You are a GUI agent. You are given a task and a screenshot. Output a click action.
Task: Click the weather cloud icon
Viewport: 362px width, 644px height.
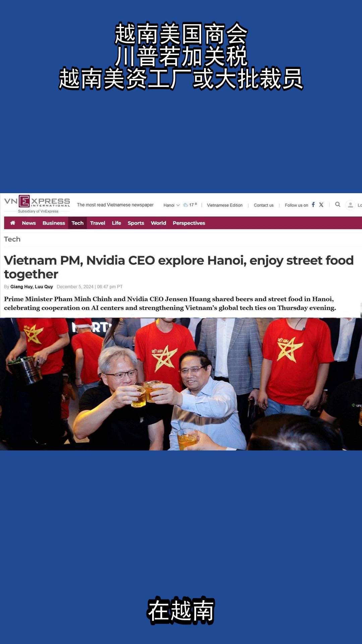[185, 205]
